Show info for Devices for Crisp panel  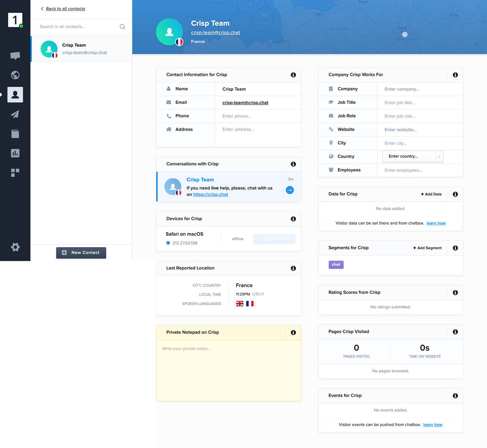click(x=293, y=219)
